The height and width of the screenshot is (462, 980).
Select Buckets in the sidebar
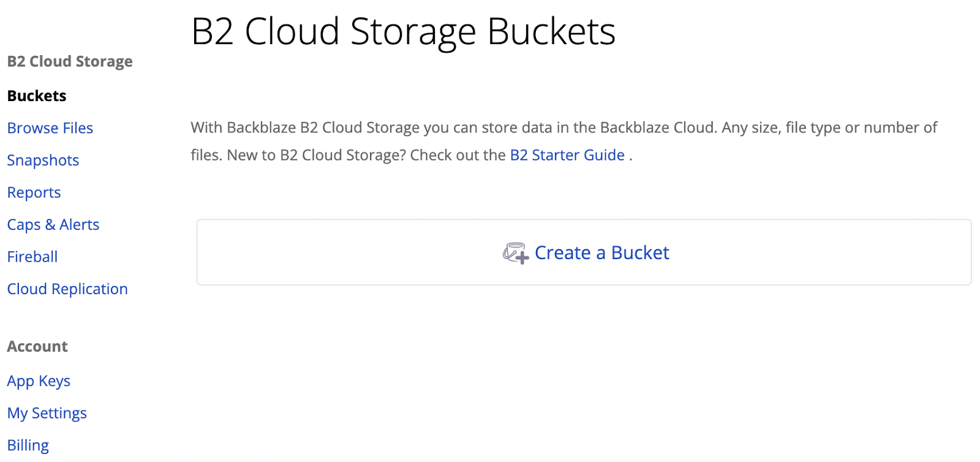(x=37, y=96)
